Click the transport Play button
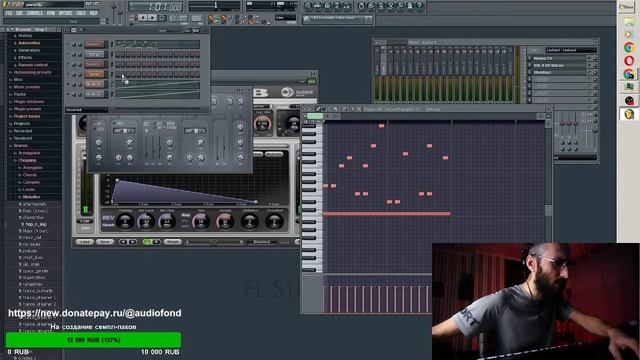 point(142,18)
